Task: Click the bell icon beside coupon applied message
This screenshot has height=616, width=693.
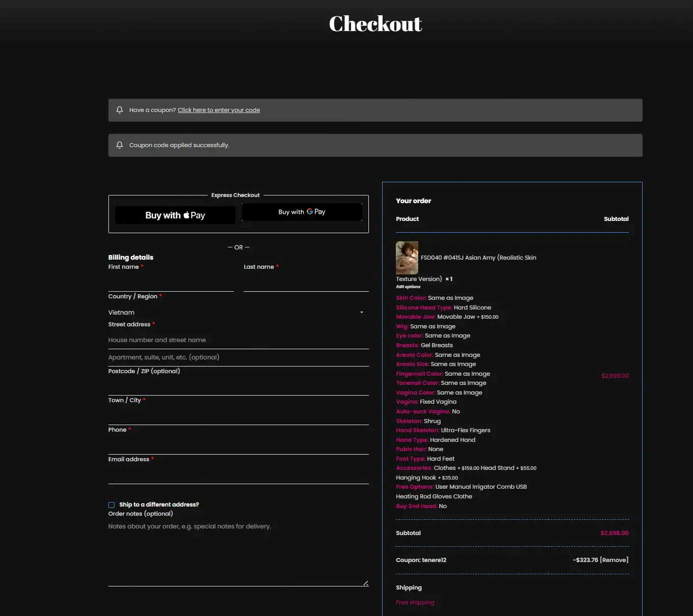Action: click(120, 145)
